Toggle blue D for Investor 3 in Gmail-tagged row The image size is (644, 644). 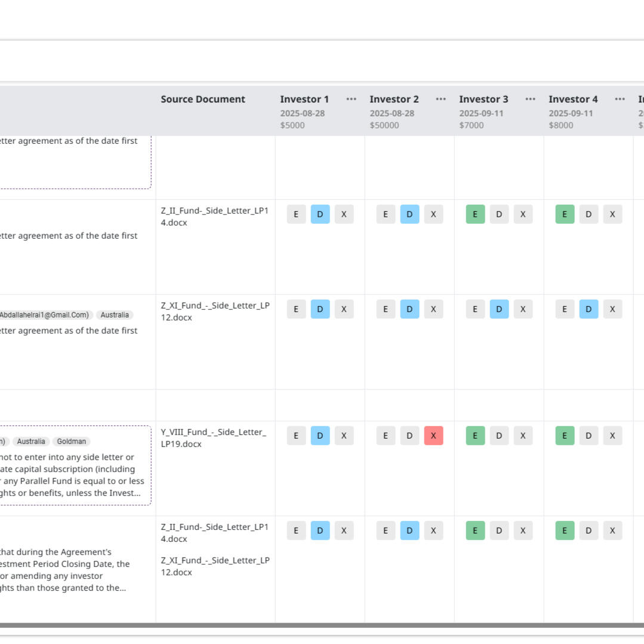click(x=499, y=309)
